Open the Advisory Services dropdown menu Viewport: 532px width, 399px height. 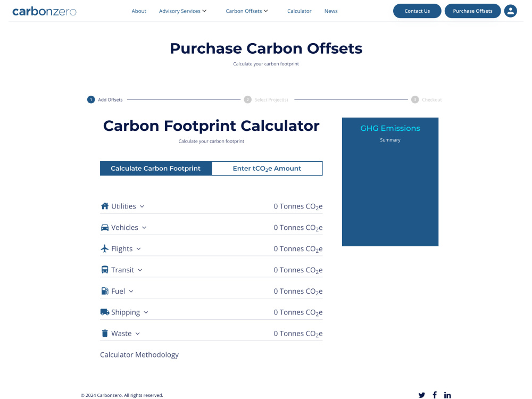182,11
